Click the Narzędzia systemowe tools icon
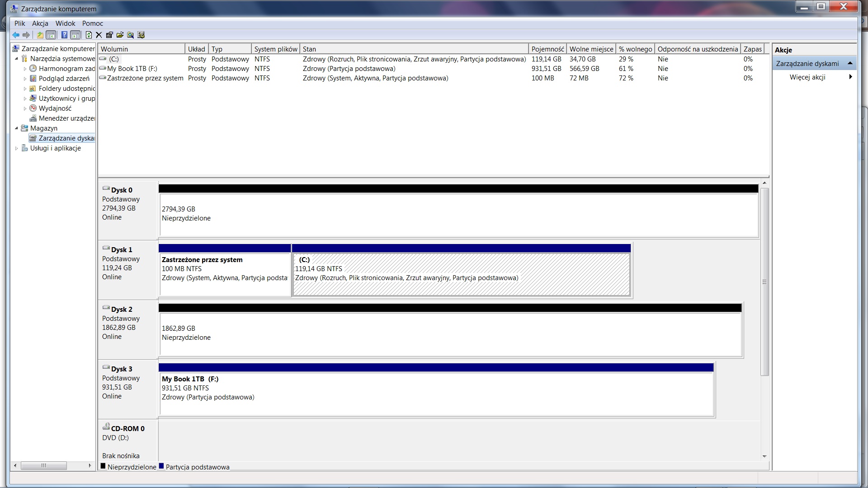The height and width of the screenshot is (488, 868). pyautogui.click(x=24, y=58)
